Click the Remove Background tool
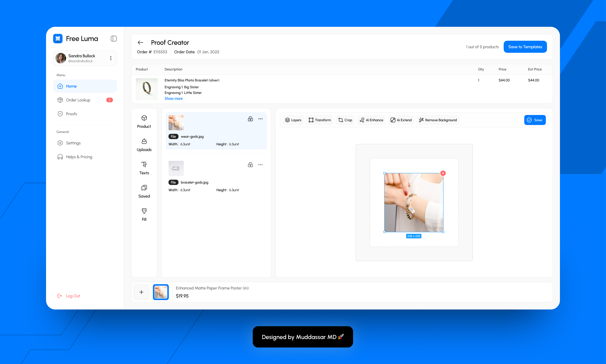This screenshot has height=364, width=606. coord(438,120)
